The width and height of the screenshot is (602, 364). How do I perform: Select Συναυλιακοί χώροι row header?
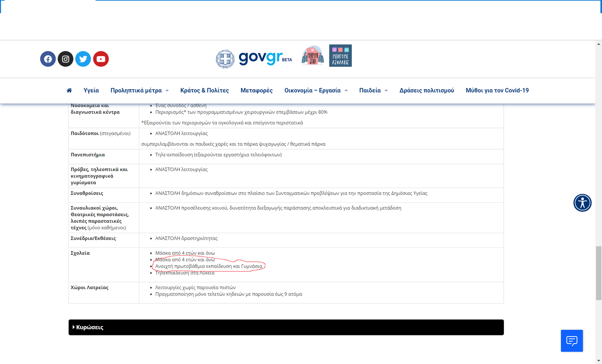(x=100, y=218)
